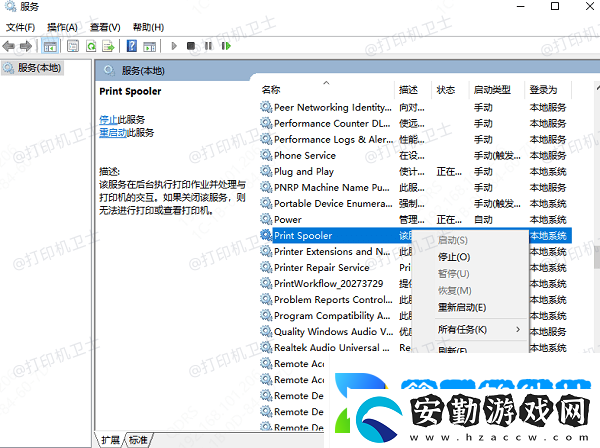
Task: Click the 服务(本地) header in details pane
Action: coord(143,71)
